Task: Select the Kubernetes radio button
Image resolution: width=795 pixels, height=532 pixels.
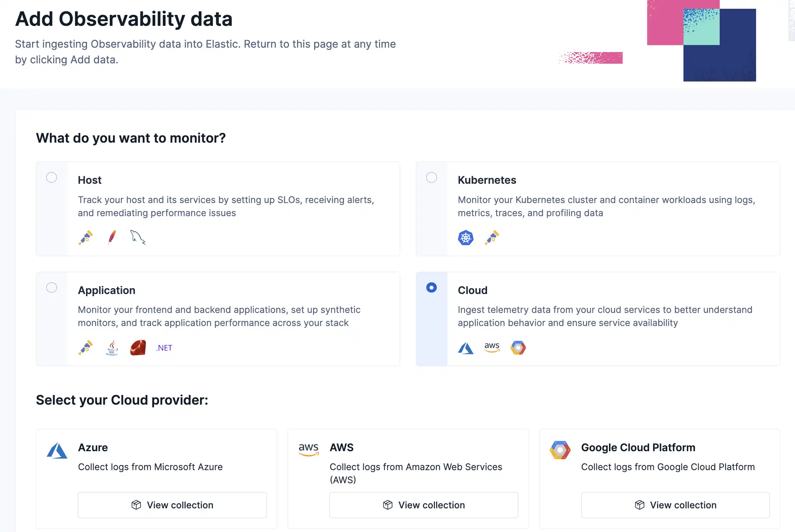Action: [x=431, y=178]
